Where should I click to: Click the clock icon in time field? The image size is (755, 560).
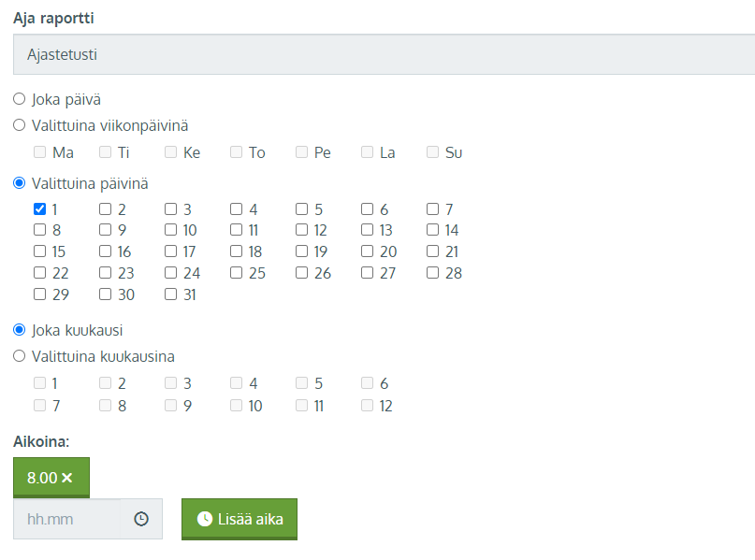(x=141, y=519)
